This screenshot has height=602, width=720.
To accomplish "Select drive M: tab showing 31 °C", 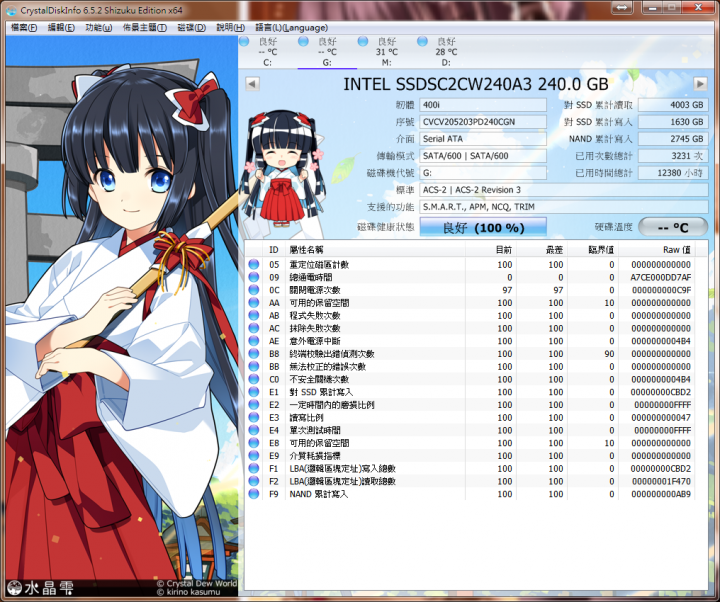I will click(386, 52).
